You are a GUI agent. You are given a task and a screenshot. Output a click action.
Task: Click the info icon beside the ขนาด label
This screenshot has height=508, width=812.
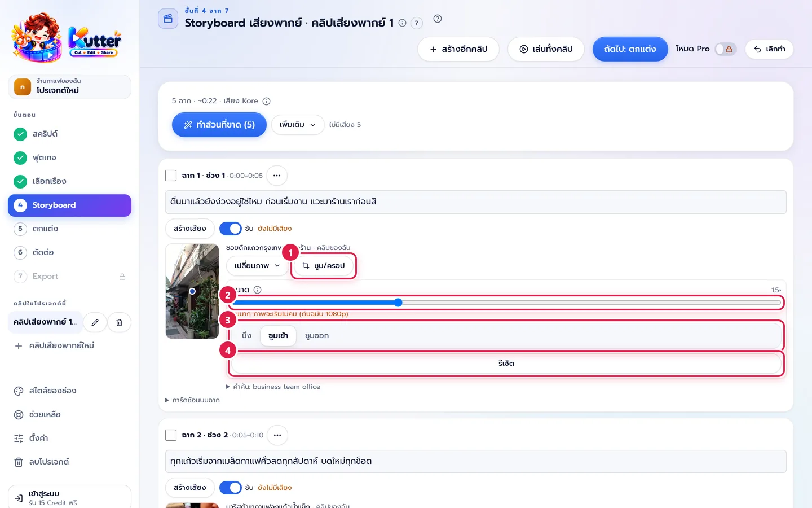(258, 290)
